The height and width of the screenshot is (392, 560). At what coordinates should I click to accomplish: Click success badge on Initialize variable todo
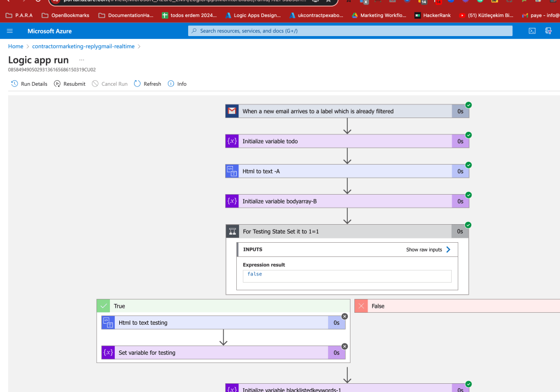(x=468, y=135)
